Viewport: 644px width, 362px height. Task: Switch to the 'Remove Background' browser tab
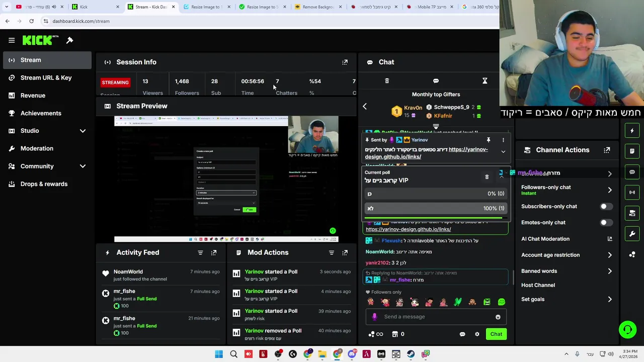[x=318, y=7]
